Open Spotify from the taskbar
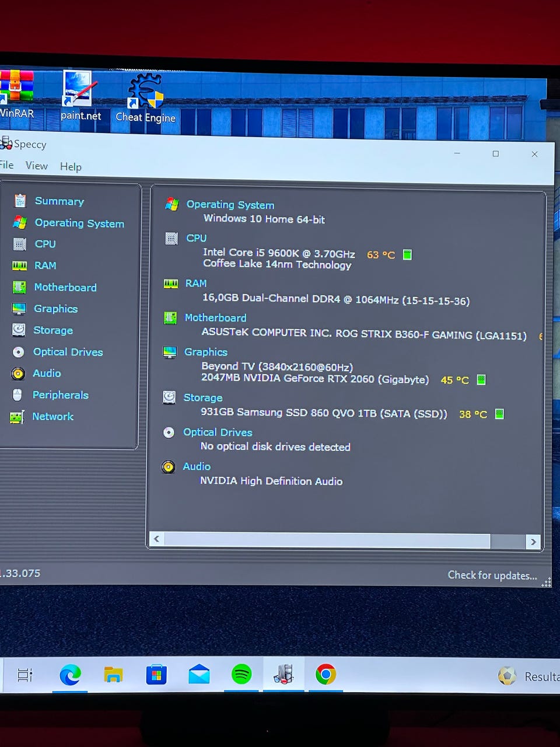The width and height of the screenshot is (560, 747). tap(242, 675)
